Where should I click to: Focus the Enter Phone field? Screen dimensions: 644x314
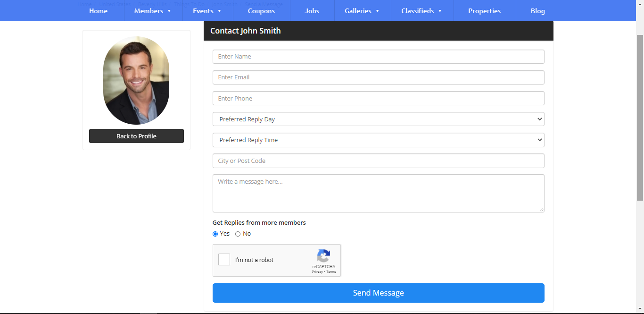click(x=379, y=98)
